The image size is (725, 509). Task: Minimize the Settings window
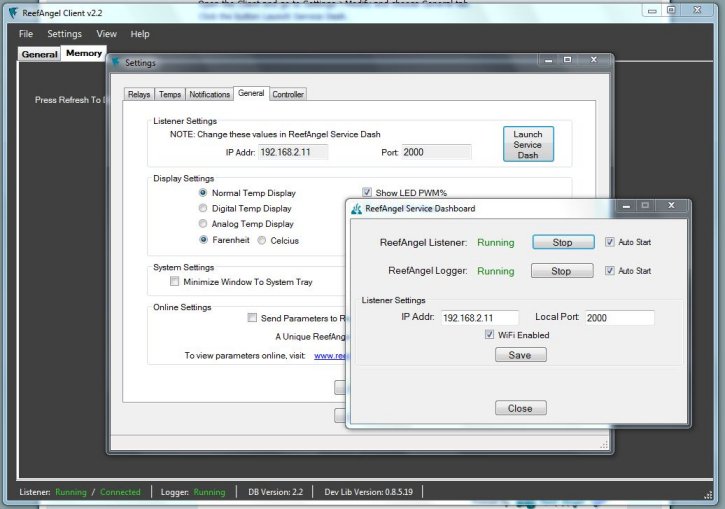[x=548, y=60]
